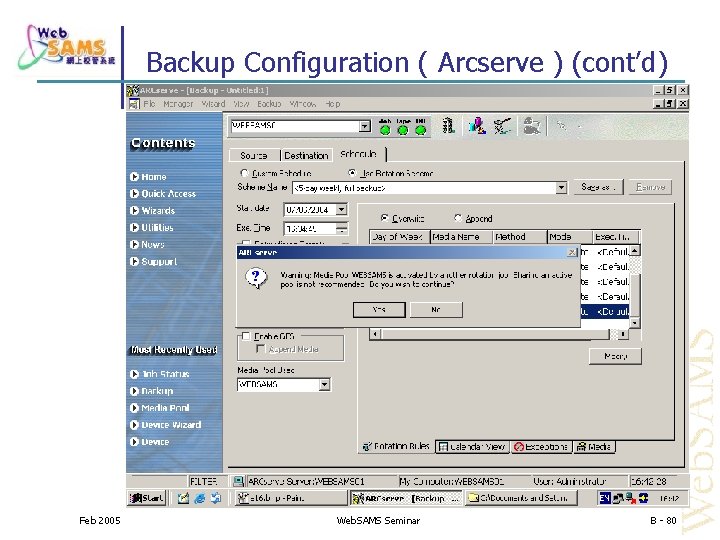The image size is (720, 540).
Task: Click the colorful chart toolbar icon
Action: click(x=477, y=125)
